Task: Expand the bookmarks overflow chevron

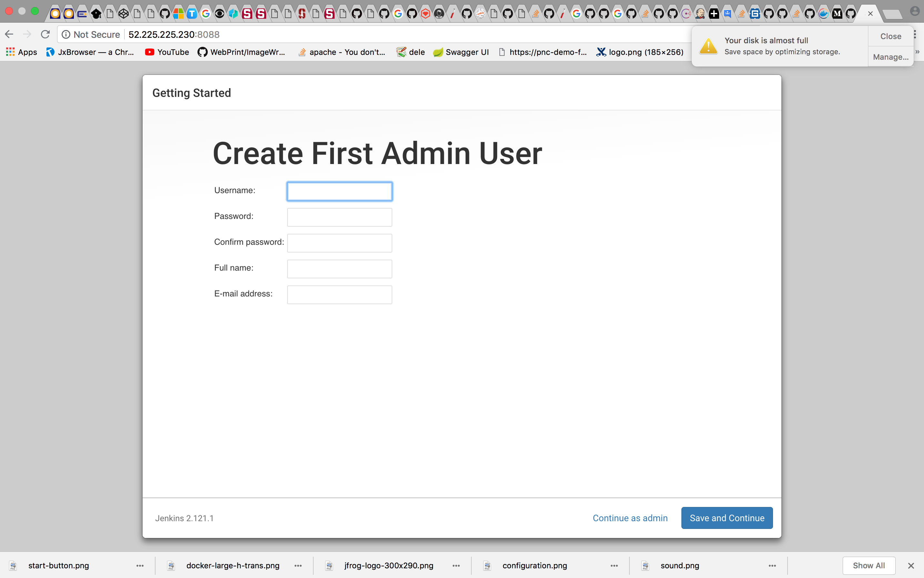Action: (918, 52)
